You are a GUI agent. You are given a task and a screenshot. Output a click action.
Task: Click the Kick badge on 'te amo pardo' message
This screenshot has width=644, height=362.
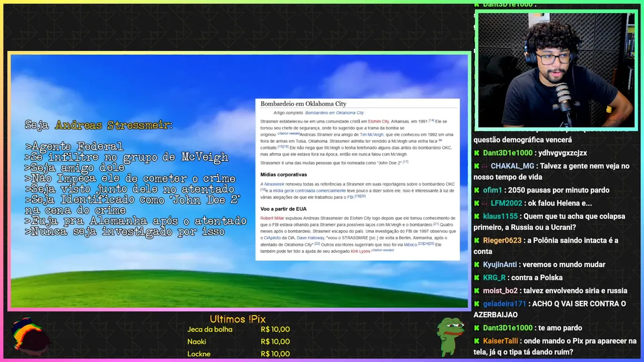(476, 328)
